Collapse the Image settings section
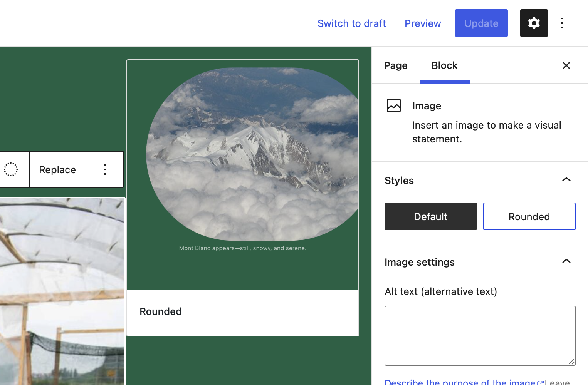 [x=566, y=261]
